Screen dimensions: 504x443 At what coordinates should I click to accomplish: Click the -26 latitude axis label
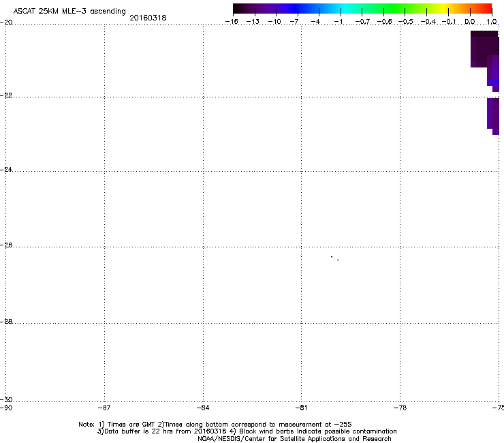[6, 245]
